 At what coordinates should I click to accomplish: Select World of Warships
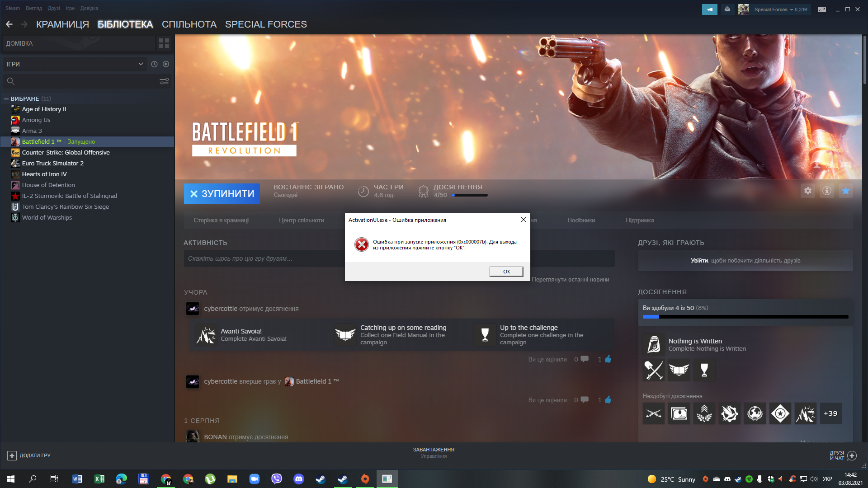pyautogui.click(x=47, y=217)
